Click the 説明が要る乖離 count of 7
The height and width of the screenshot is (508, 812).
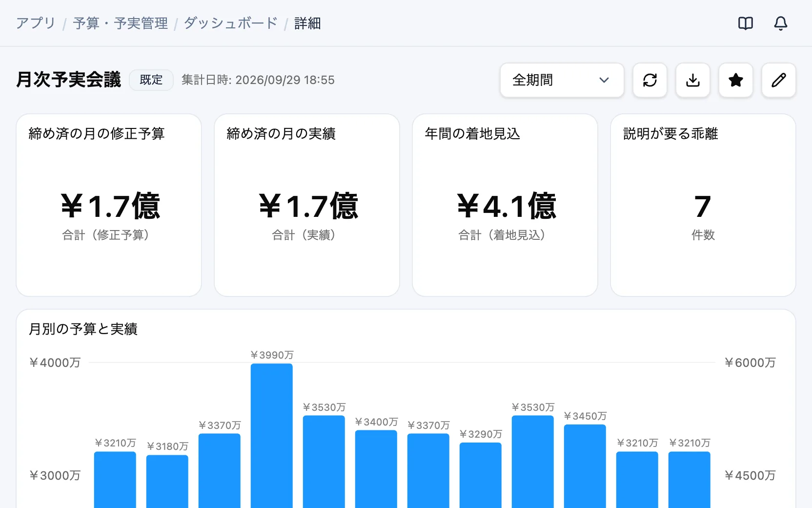click(x=703, y=206)
